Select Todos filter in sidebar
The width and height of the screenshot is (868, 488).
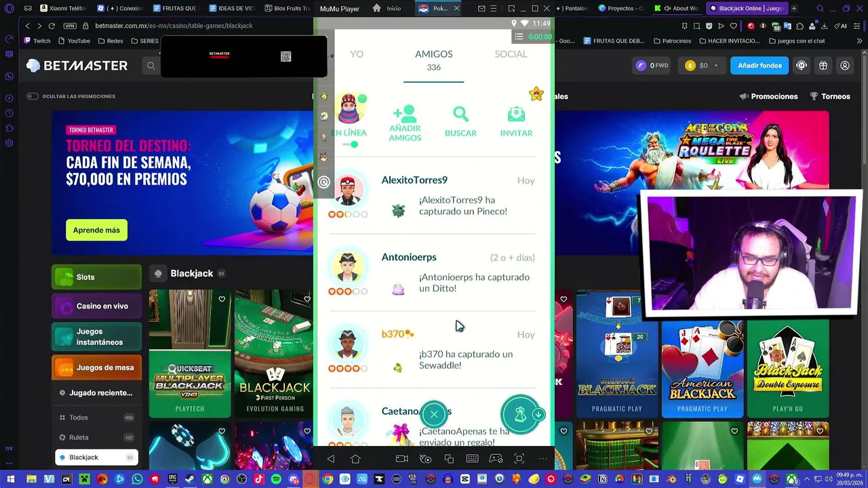pyautogui.click(x=96, y=418)
